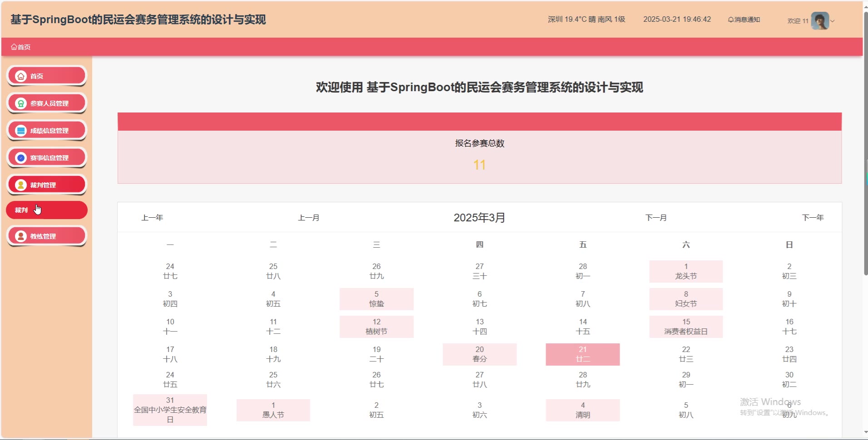
Task: Select calendar date 24 廿七
Action: point(170,271)
